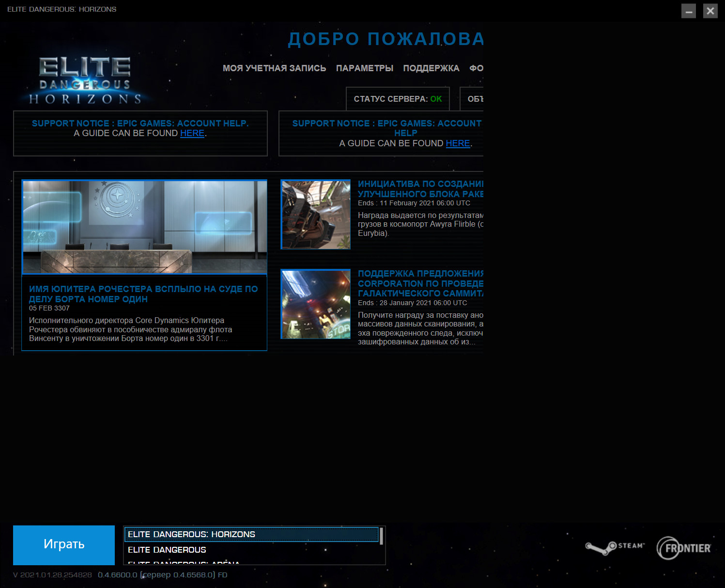Click the partially visible ФО menu item

click(476, 68)
